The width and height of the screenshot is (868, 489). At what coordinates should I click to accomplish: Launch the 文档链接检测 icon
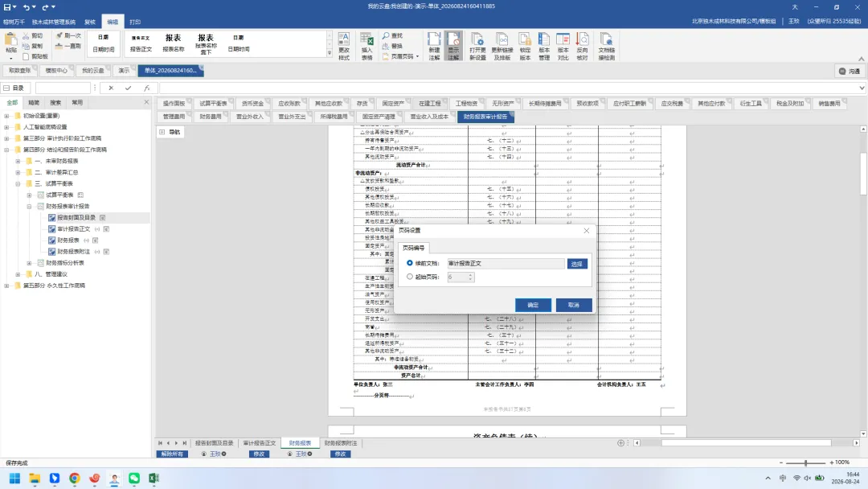pos(606,46)
